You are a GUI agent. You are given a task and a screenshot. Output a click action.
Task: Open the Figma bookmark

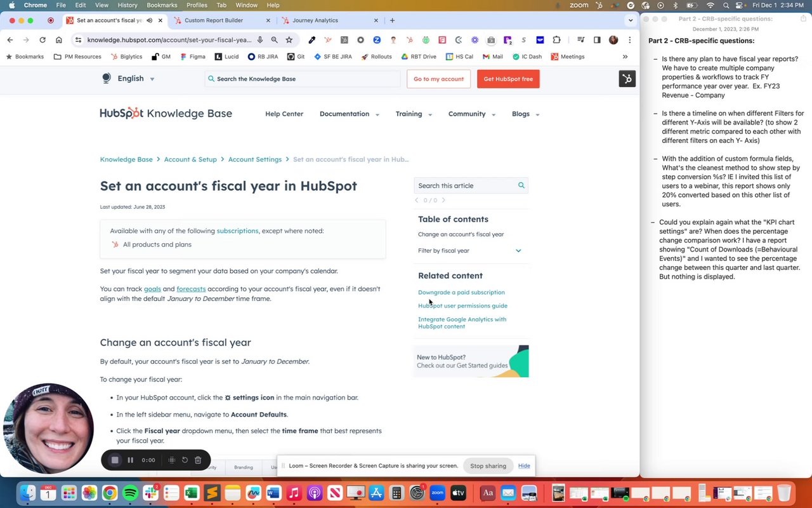[x=192, y=57]
